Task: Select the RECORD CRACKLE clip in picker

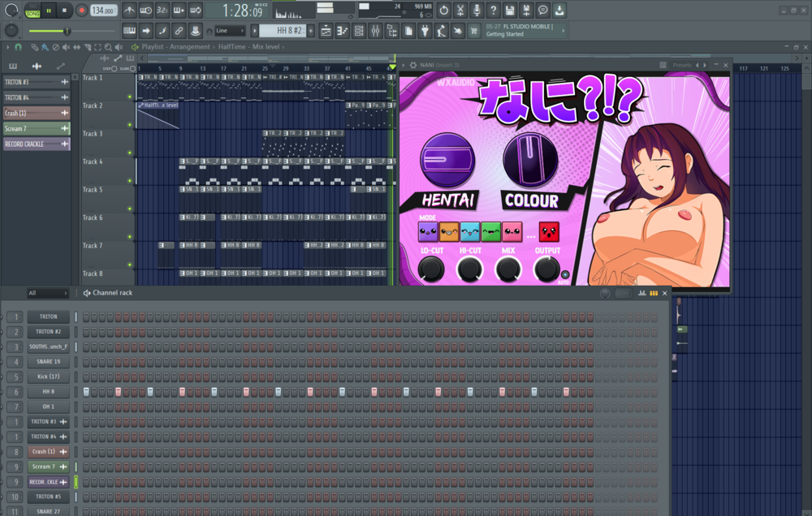Action: tap(37, 144)
